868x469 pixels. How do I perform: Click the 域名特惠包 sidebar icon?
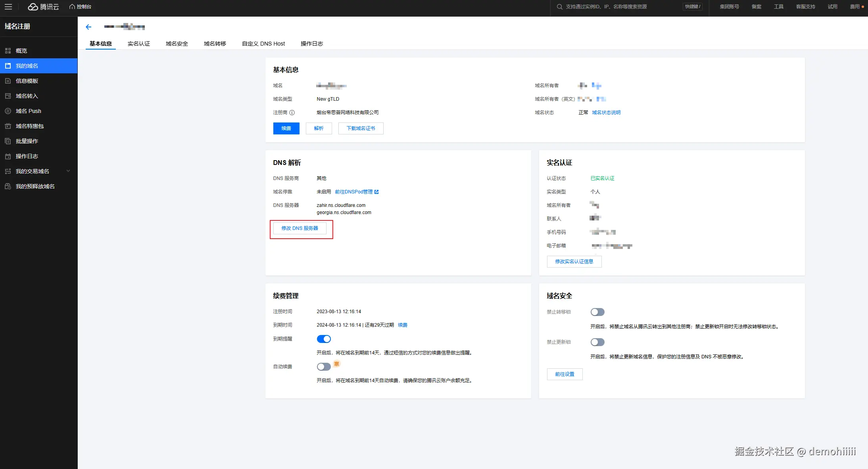pyautogui.click(x=8, y=126)
